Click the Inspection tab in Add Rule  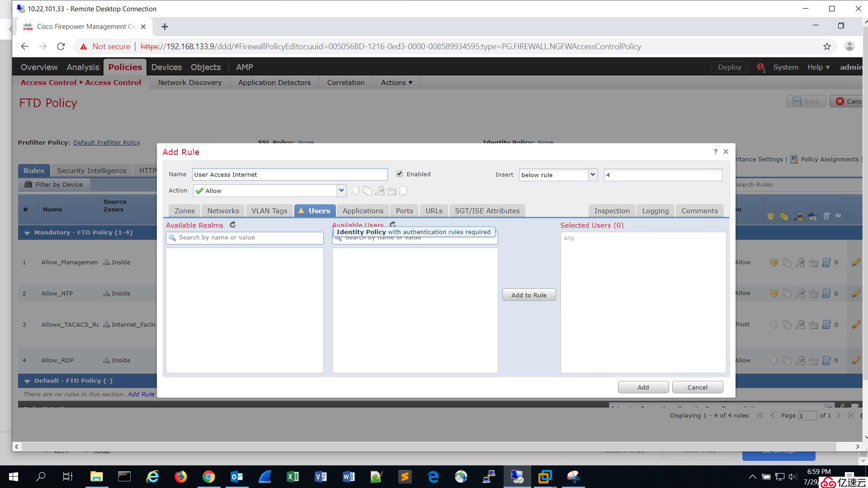coord(612,210)
